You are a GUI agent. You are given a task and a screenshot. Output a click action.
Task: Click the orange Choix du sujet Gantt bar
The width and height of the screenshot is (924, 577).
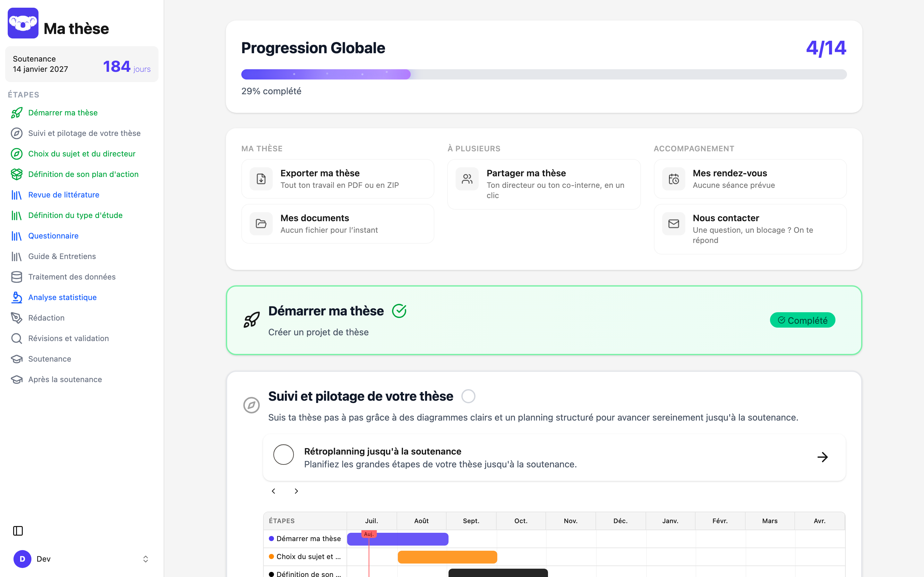pyautogui.click(x=448, y=557)
